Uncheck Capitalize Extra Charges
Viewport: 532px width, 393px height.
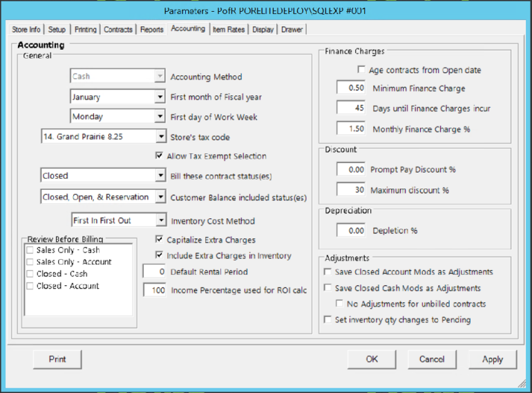click(159, 240)
